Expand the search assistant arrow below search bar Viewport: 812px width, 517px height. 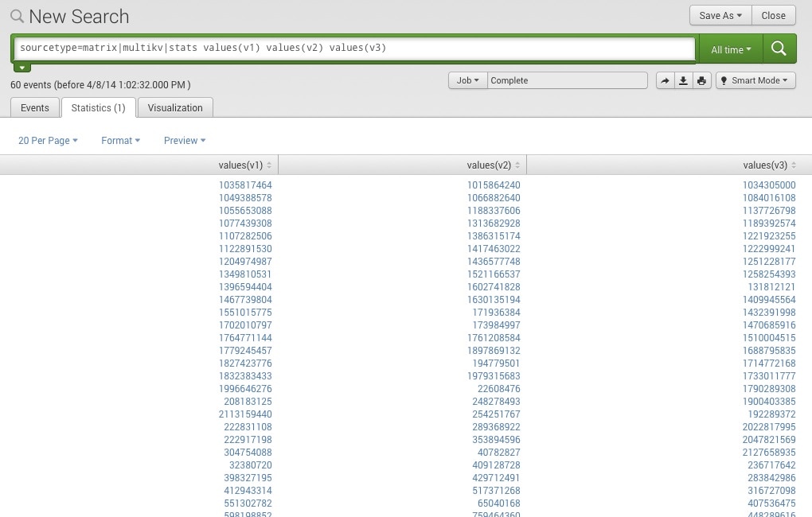pyautogui.click(x=22, y=68)
